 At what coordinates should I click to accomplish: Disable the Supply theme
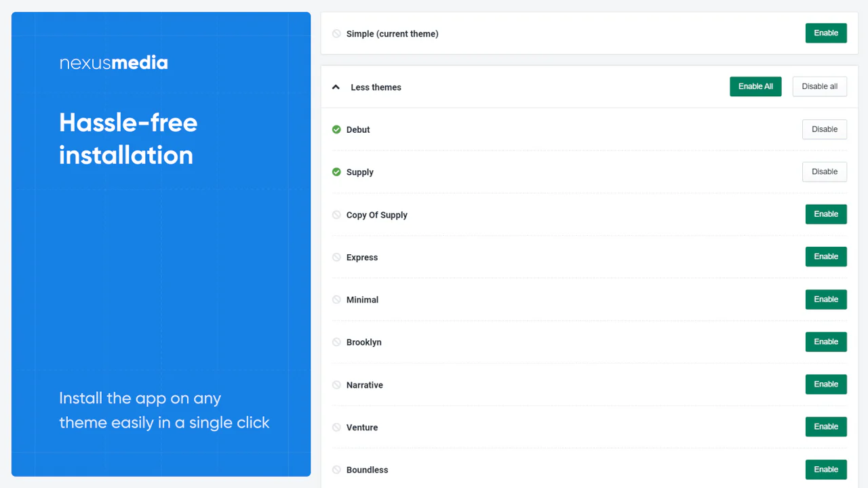coord(824,172)
